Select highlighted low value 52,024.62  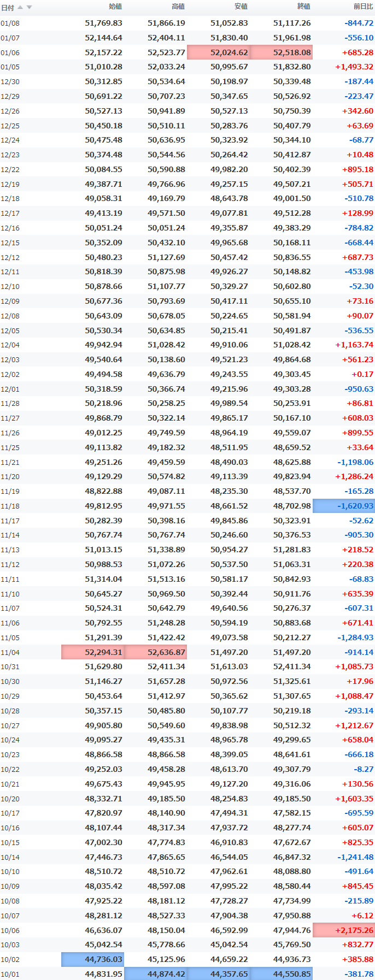[218, 52]
